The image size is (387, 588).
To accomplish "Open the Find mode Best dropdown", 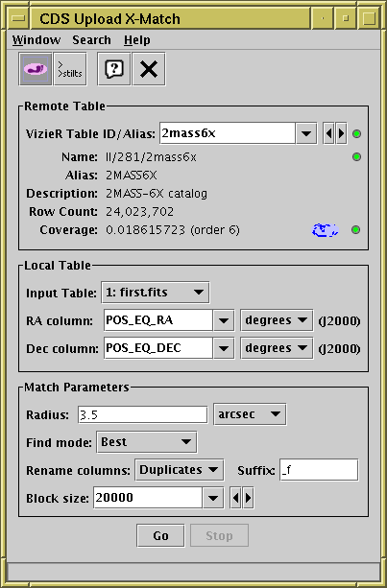I will tap(147, 442).
